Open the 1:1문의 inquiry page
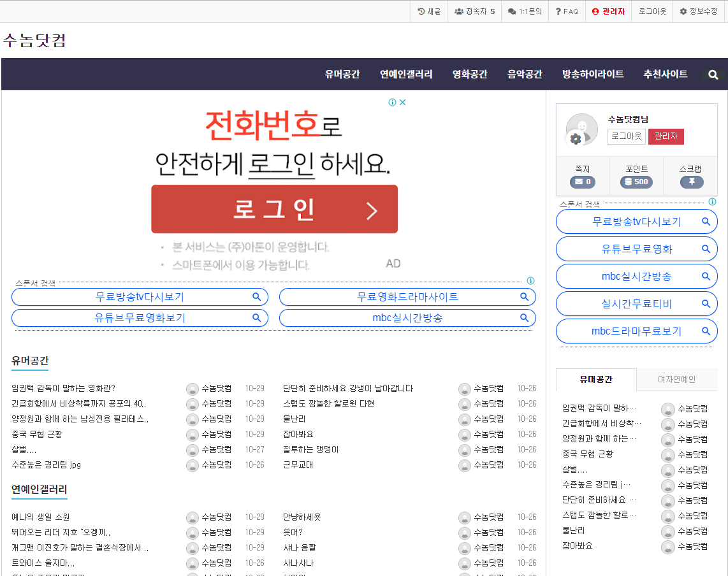The height and width of the screenshot is (576, 728). pyautogui.click(x=525, y=11)
